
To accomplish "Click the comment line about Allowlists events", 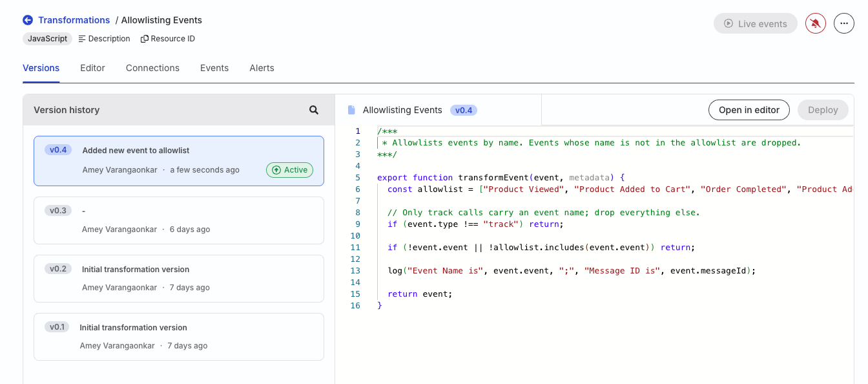I will pos(592,142).
